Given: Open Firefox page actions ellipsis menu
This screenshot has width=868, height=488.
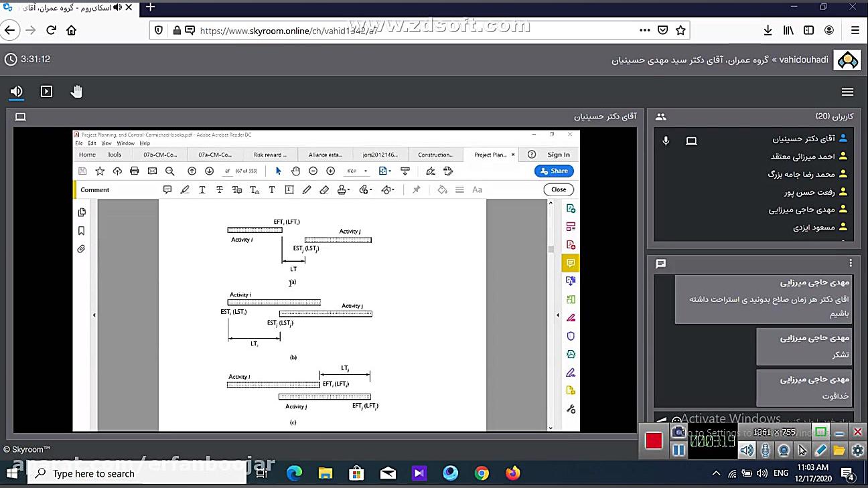Looking at the screenshot, I should [644, 30].
